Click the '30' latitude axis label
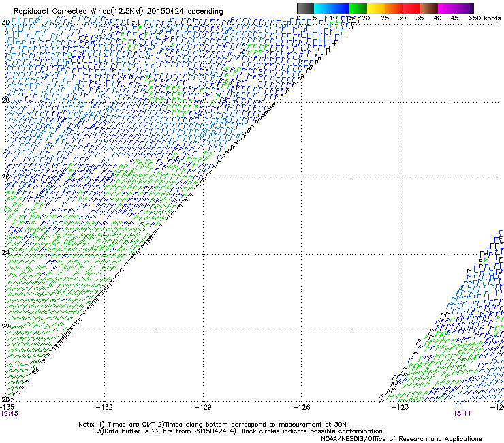Screen dimensions: 504x443 click(x=5, y=22)
